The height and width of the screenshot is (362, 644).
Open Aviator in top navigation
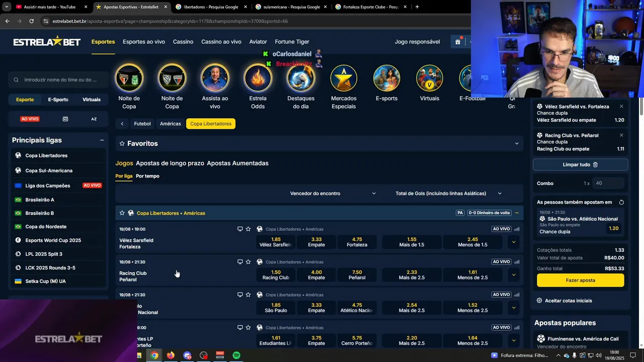click(x=258, y=42)
